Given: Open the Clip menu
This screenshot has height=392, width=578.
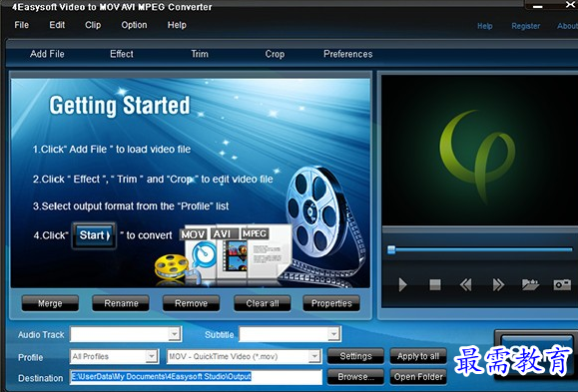Looking at the screenshot, I should (93, 25).
